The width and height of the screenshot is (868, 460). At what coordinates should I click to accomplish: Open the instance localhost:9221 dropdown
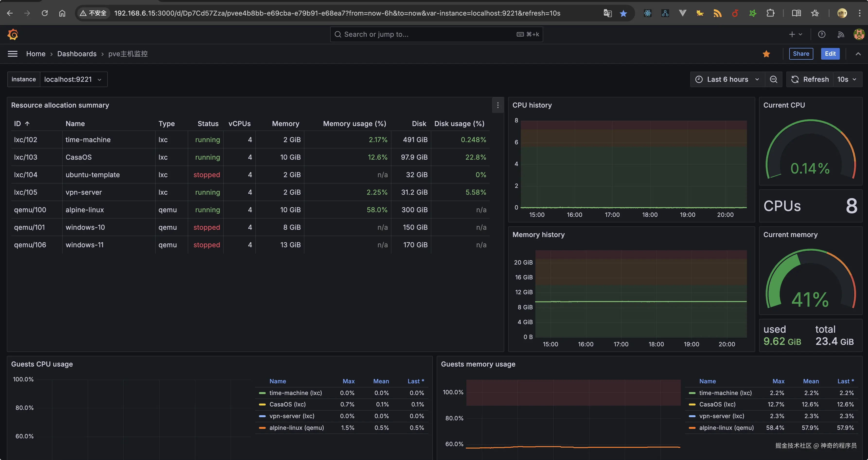click(x=73, y=79)
